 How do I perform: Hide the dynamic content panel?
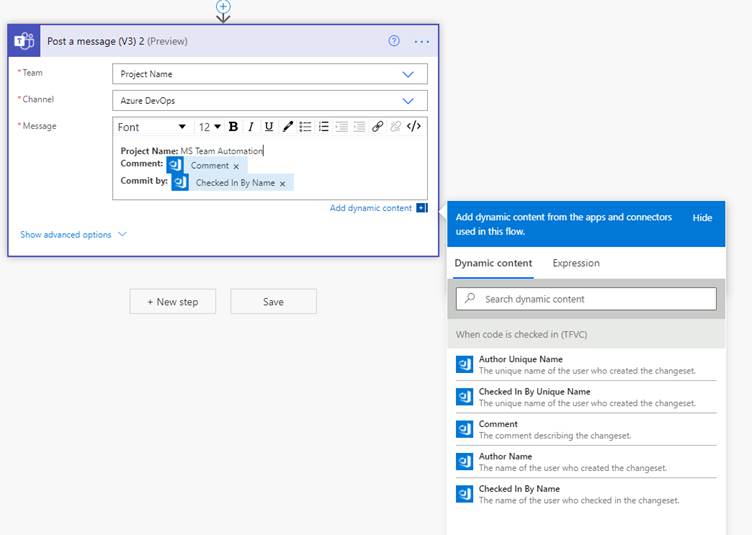(x=702, y=218)
